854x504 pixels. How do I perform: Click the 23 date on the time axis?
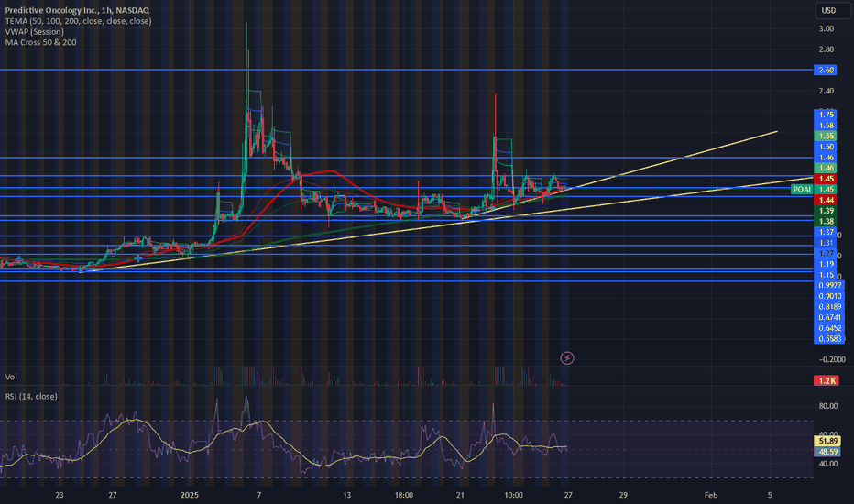pyautogui.click(x=59, y=495)
